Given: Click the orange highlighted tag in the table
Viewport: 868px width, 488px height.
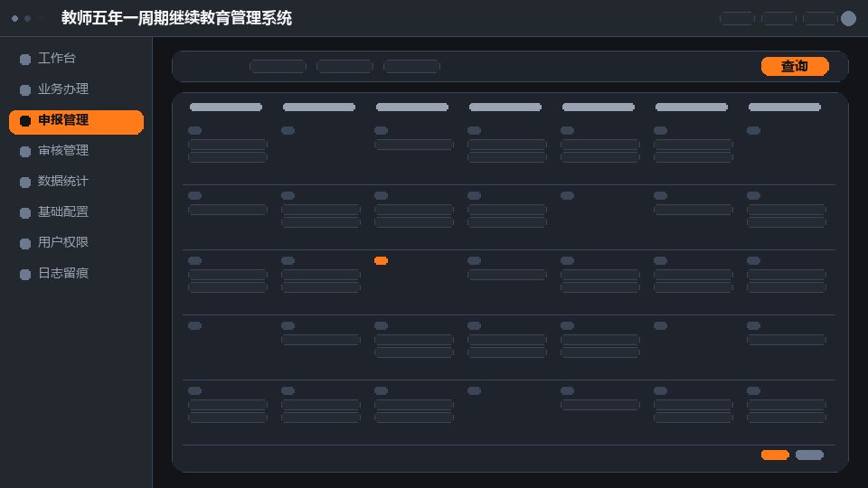Looking at the screenshot, I should tap(381, 260).
